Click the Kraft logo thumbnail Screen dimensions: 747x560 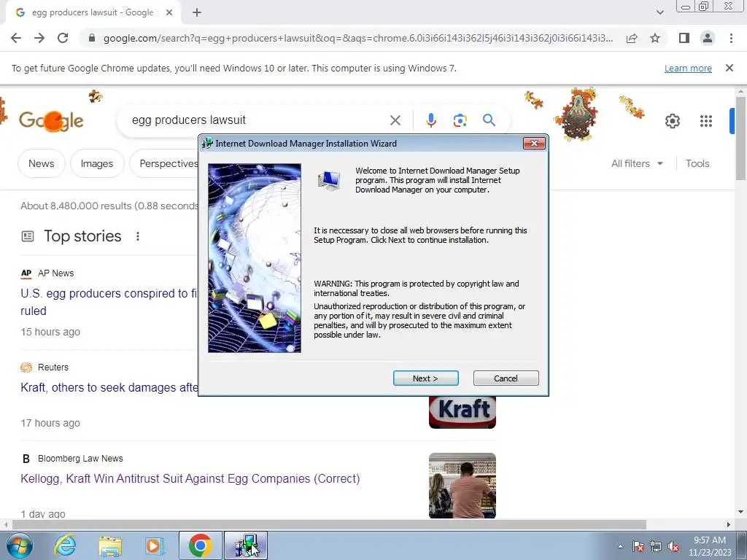462,412
